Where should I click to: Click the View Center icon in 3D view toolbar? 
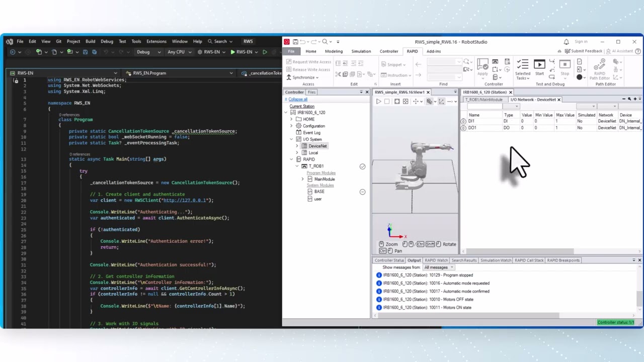pyautogui.click(x=406, y=102)
